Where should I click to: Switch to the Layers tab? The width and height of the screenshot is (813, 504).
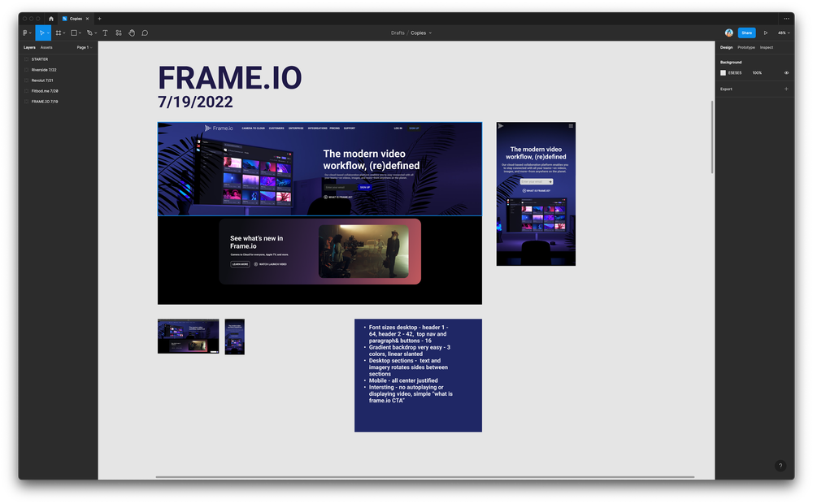coord(29,47)
